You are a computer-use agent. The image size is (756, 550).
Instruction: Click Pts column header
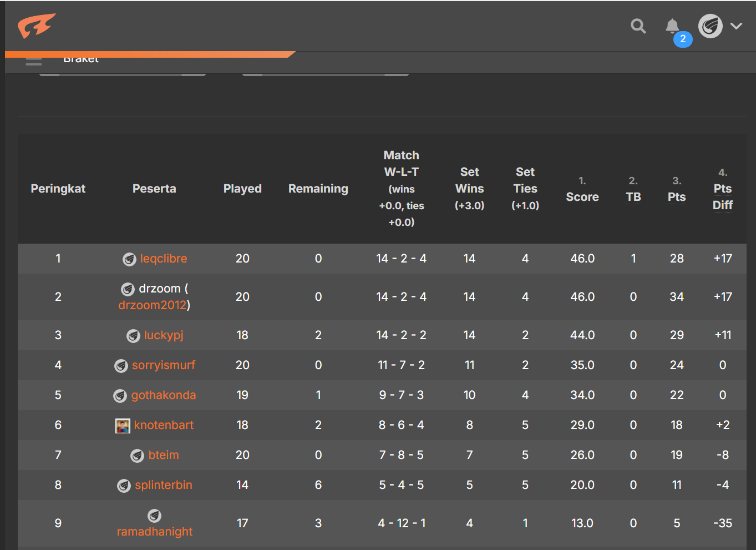[677, 197]
